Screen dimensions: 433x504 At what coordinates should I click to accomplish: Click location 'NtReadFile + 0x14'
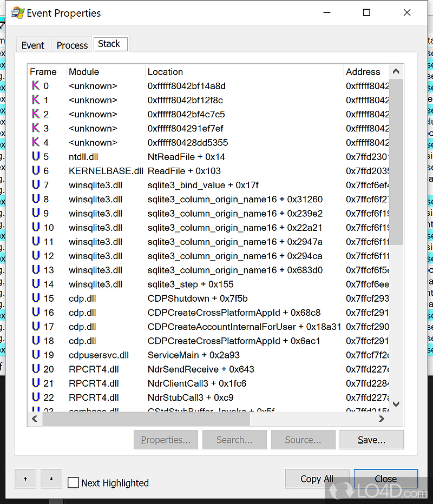(x=186, y=157)
